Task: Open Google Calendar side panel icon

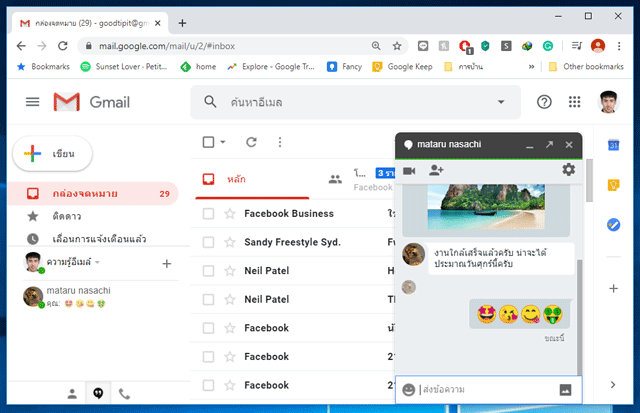Action: (x=613, y=145)
